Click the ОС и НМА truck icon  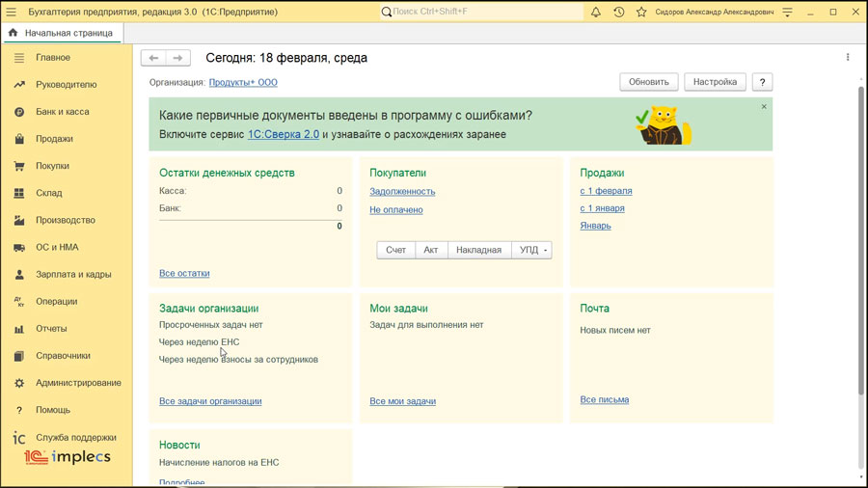tap(19, 247)
